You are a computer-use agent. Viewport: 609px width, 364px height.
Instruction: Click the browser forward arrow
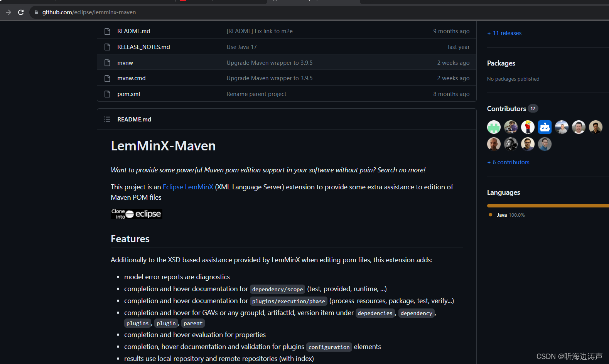8,12
